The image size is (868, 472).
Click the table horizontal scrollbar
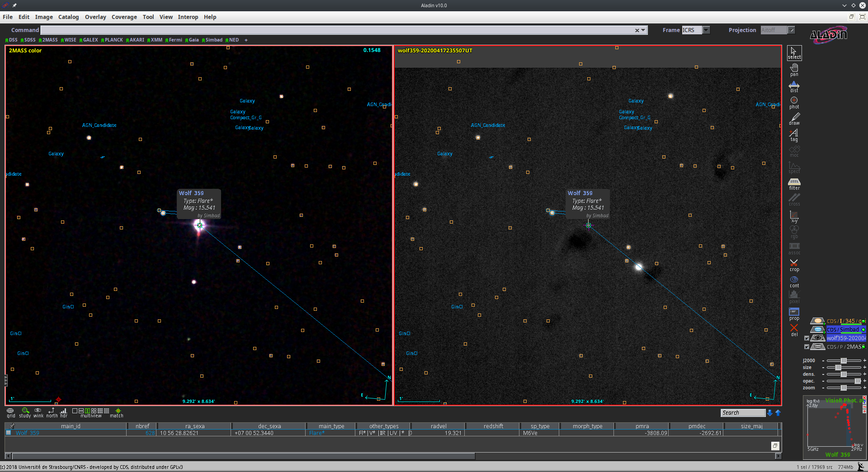pyautogui.click(x=244, y=456)
